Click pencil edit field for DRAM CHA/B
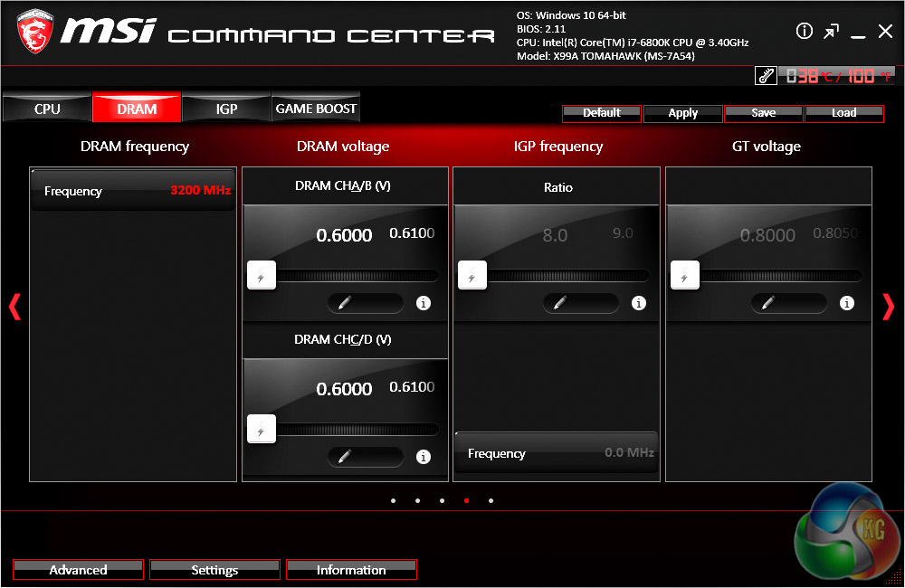The width and height of the screenshot is (905, 588). [x=366, y=303]
